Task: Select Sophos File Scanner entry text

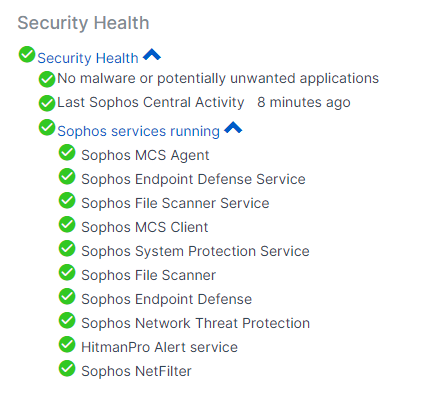Action: coord(149,275)
